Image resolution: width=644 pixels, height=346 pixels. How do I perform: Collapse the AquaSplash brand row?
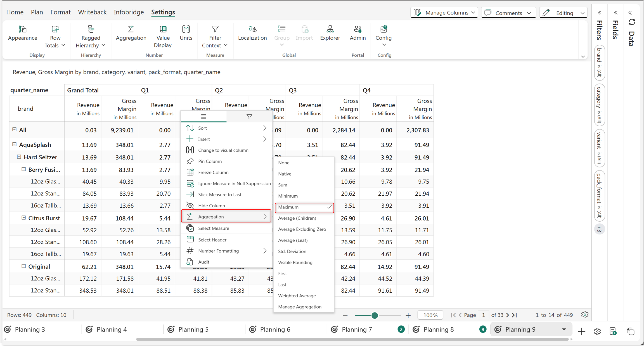pos(14,144)
